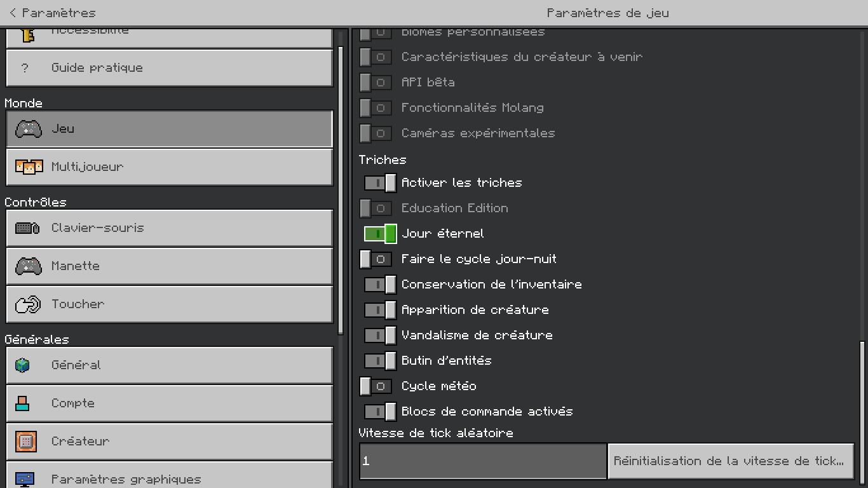
Task: Click the Vitesse de tick aléatoire label
Action: point(436,433)
